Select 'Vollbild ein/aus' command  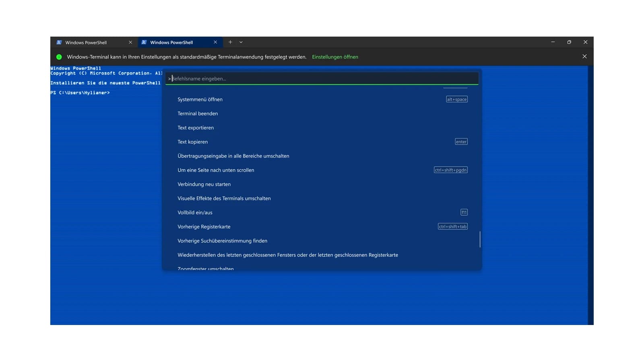(x=322, y=212)
